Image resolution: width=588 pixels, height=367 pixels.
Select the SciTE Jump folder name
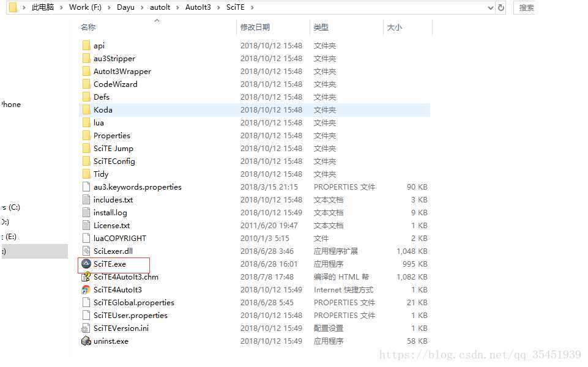(x=113, y=149)
